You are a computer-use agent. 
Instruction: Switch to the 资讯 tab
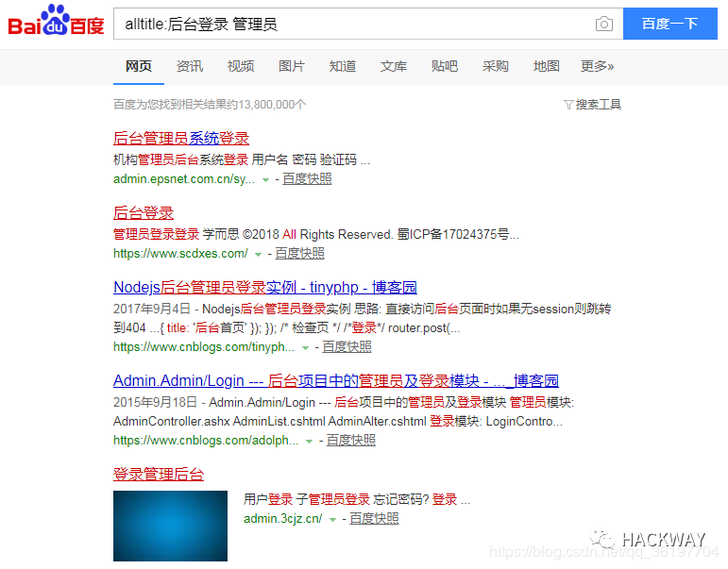click(x=190, y=66)
